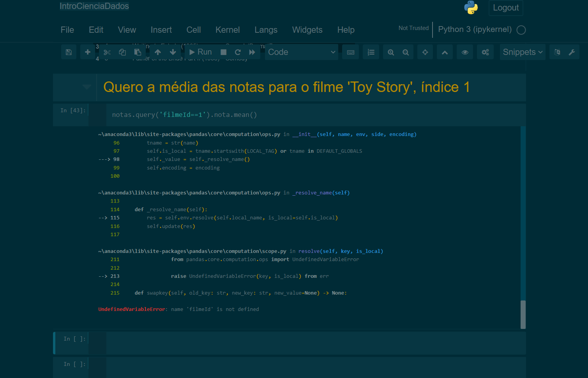Run the current cell
This screenshot has width=588, height=378.
[x=201, y=52]
